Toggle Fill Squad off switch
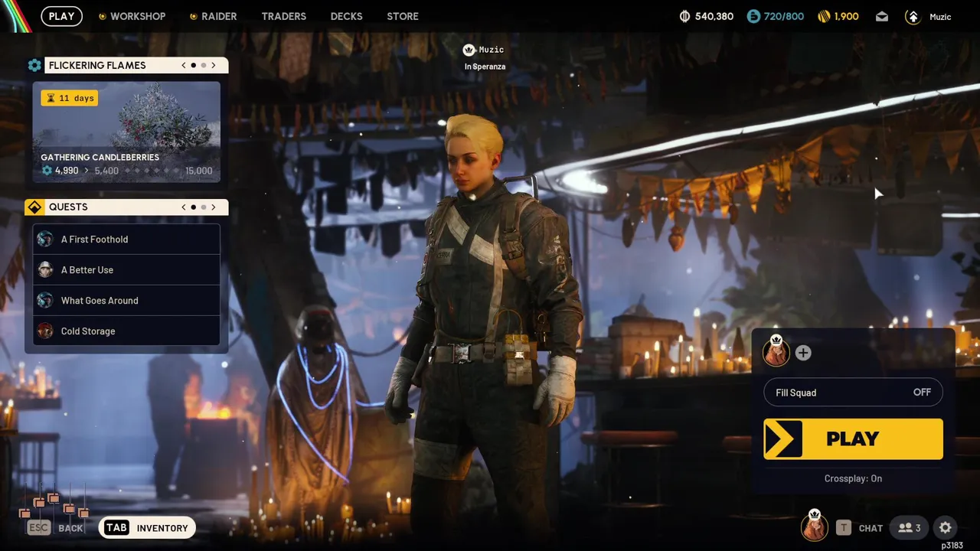This screenshot has height=551, width=980. click(853, 392)
